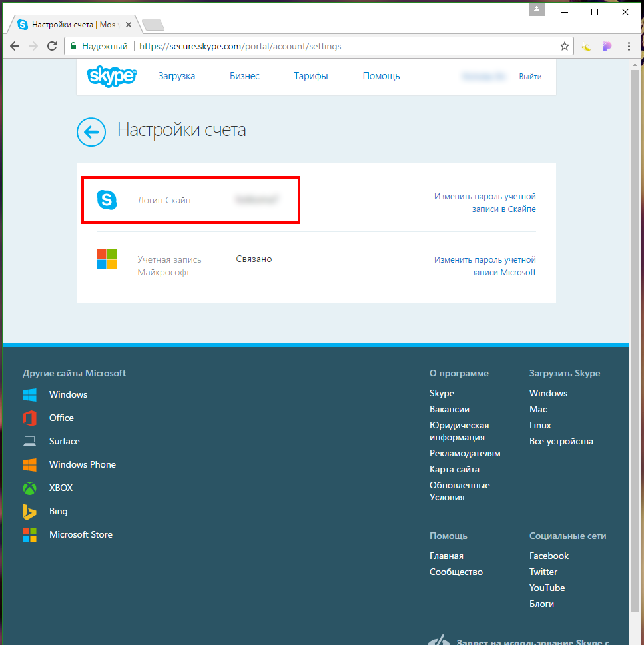Click Mac download link
Screen dimensions: 644x645
point(538,409)
